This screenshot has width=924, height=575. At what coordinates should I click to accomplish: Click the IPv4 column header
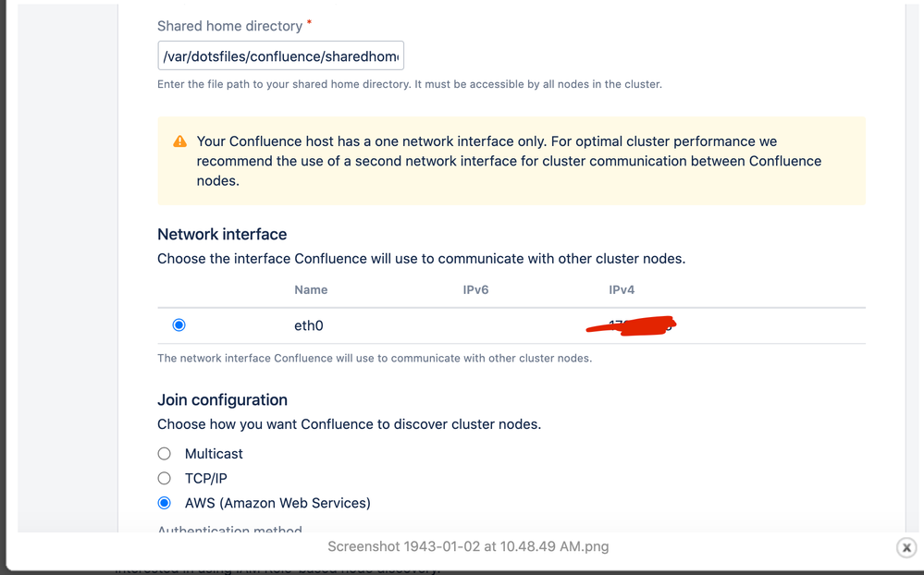click(x=622, y=290)
